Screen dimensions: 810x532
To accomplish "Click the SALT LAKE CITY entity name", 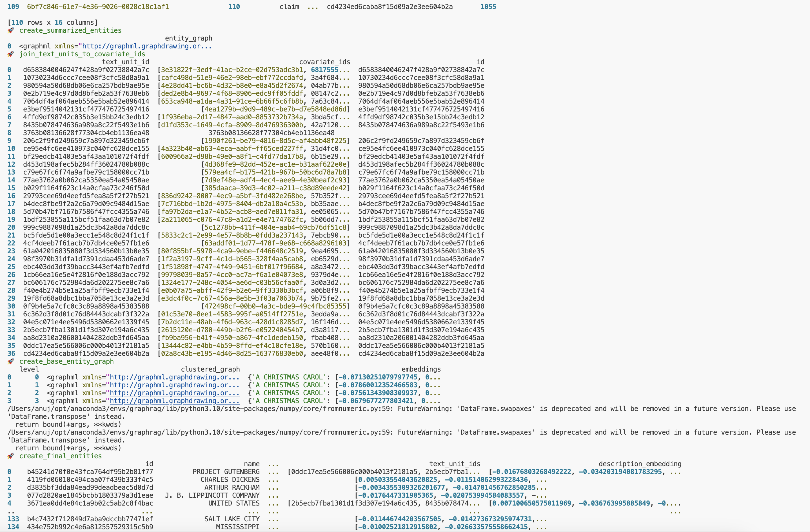I will tap(232, 519).
